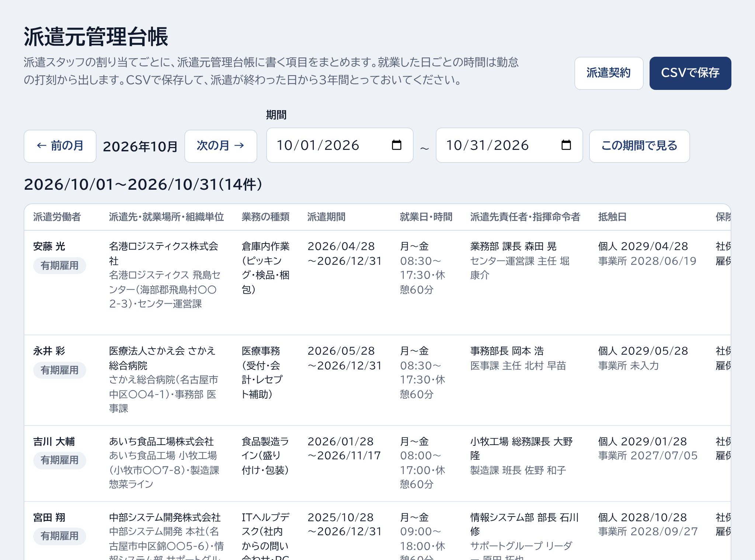Click the result heading 2026/10/01～2026/10/31（14件）
755x560 pixels.
[143, 185]
